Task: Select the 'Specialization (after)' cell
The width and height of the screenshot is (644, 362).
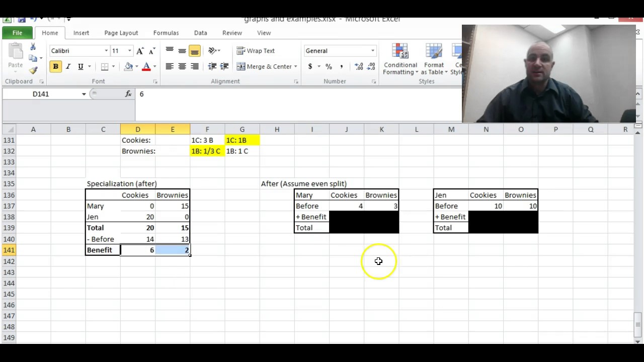Action: pyautogui.click(x=122, y=184)
